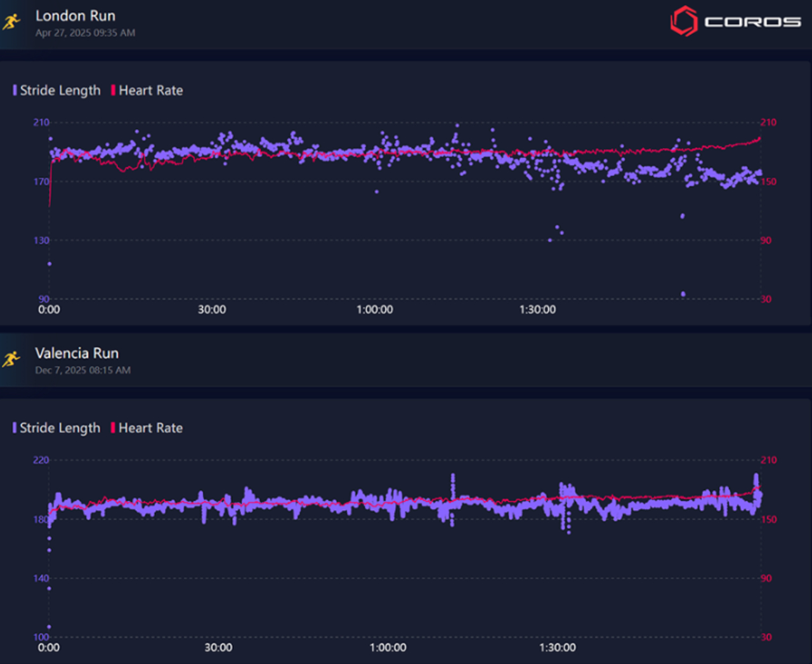
Task: Click the 1:30:00 marker on Valencia chart
Action: coord(558,647)
